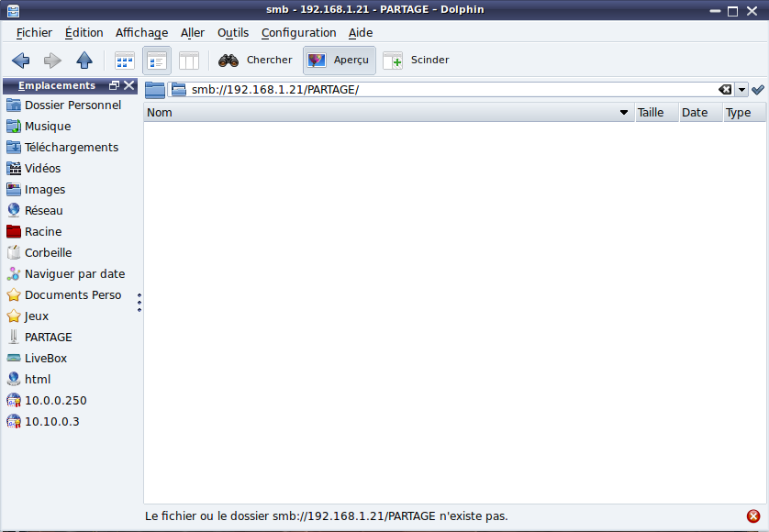Sort by the Taille column
This screenshot has width=769, height=532.
click(657, 112)
